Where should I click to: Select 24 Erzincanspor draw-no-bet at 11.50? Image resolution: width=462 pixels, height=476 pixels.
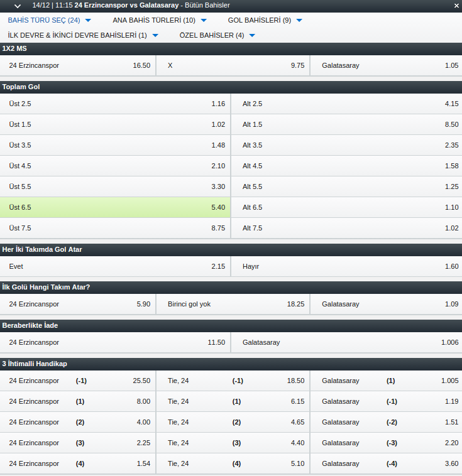(115, 342)
